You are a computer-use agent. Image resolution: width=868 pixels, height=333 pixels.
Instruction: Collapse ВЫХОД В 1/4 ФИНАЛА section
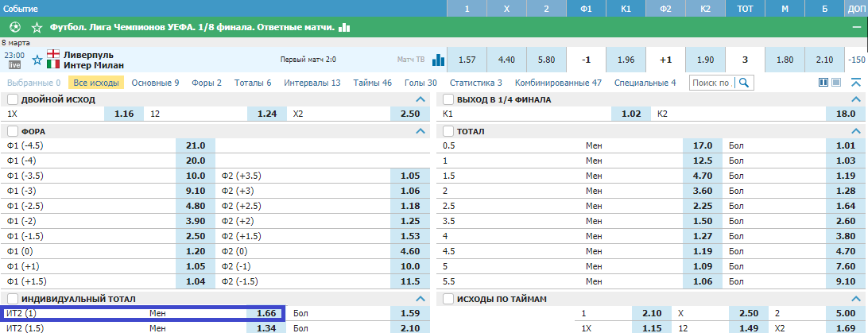[856, 99]
